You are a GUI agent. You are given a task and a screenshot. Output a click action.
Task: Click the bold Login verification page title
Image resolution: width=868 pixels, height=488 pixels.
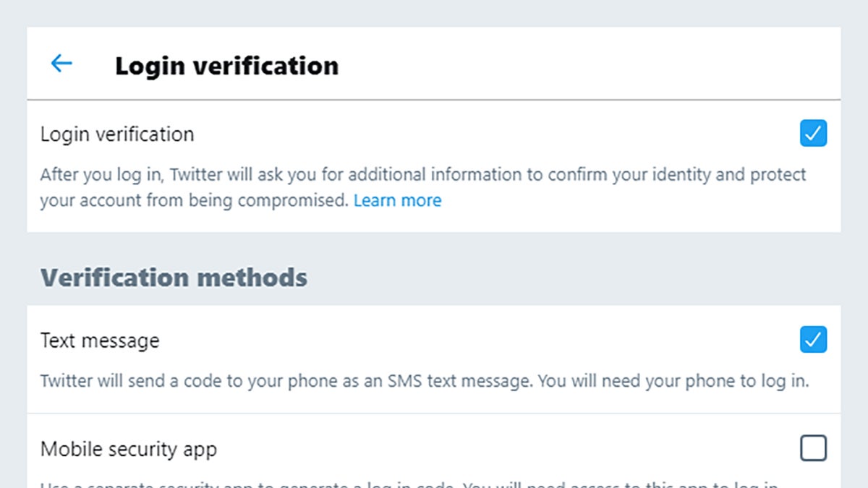pyautogui.click(x=226, y=66)
